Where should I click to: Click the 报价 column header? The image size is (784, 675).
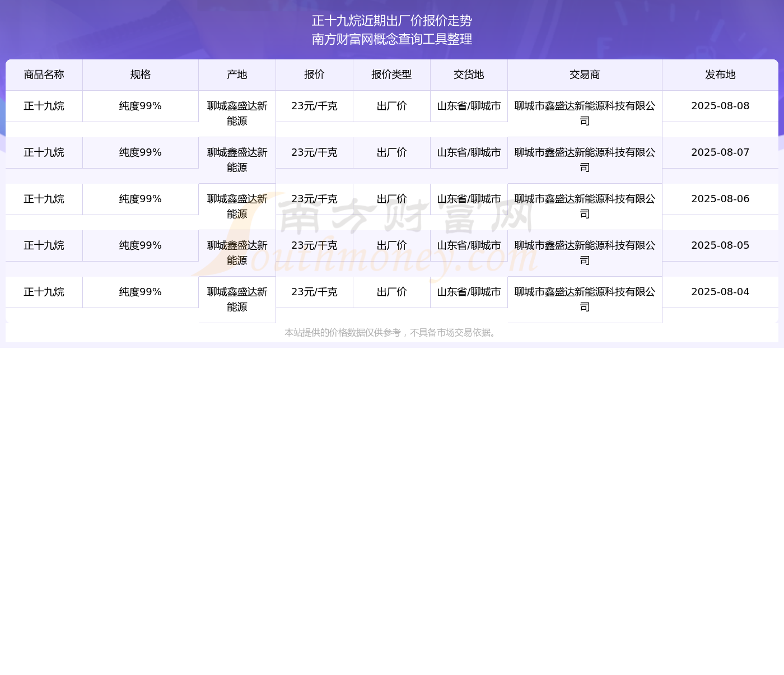[315, 75]
